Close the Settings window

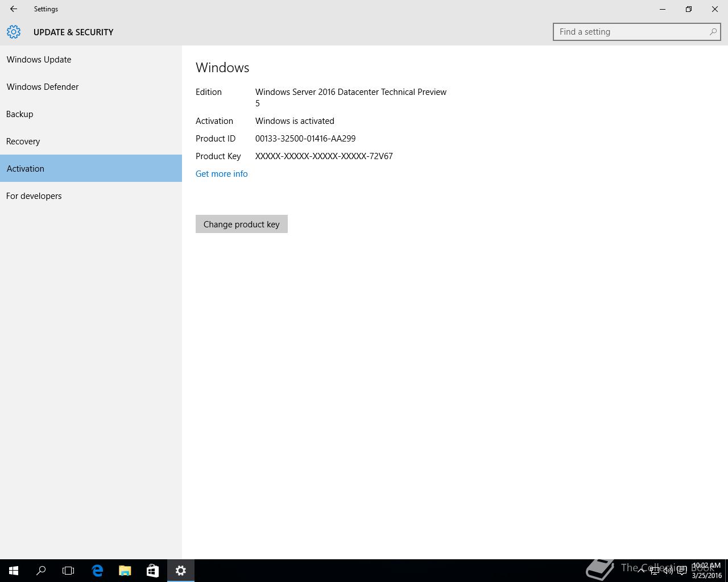coord(715,9)
